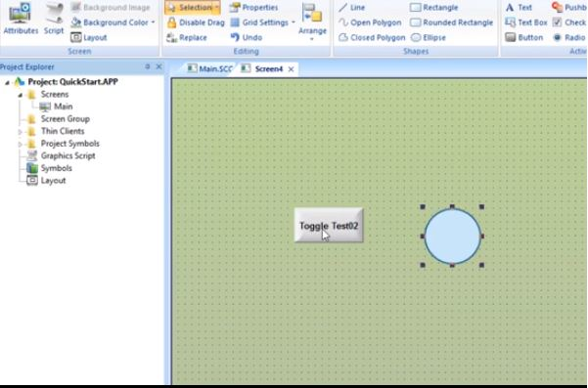Switch to the Main.SCC tab

pos(210,68)
